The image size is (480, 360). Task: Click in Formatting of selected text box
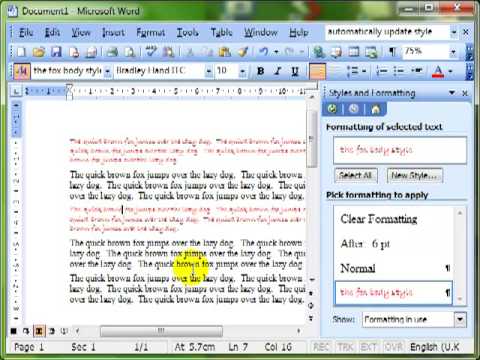click(x=400, y=150)
